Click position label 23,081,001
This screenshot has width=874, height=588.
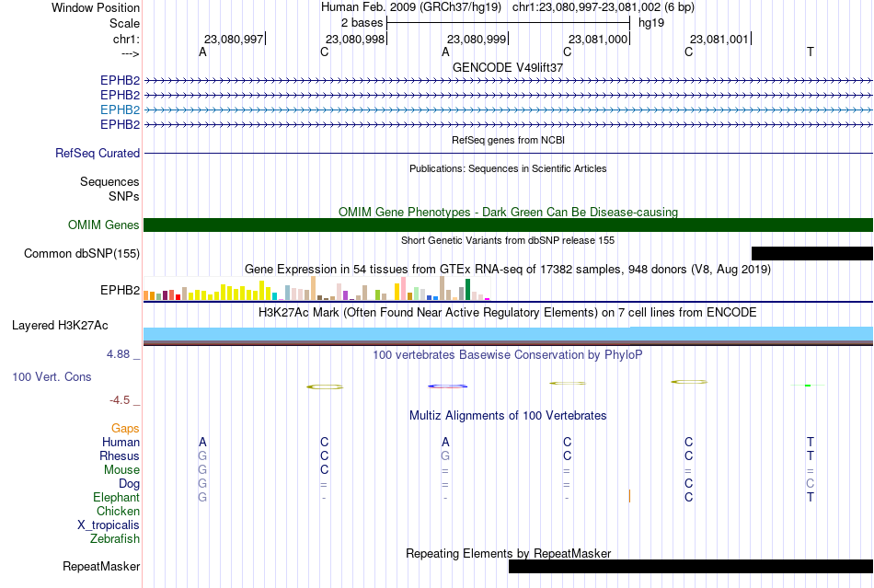719,39
